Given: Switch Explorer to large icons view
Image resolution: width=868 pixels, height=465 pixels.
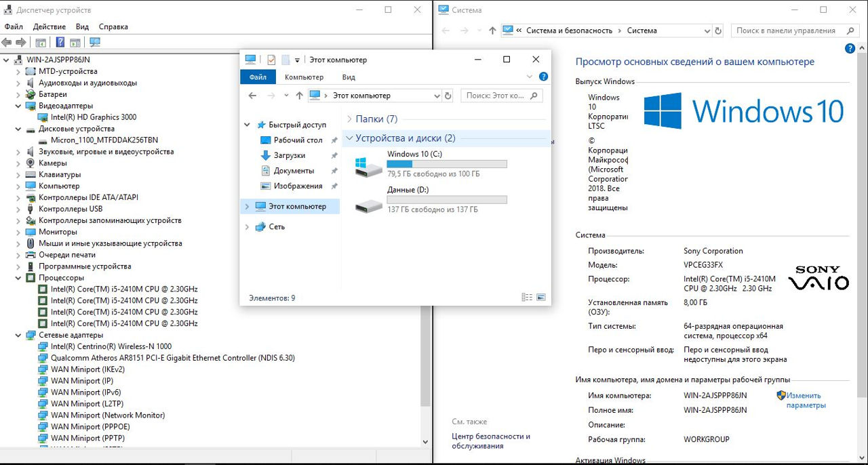Looking at the screenshot, I should 540,298.
